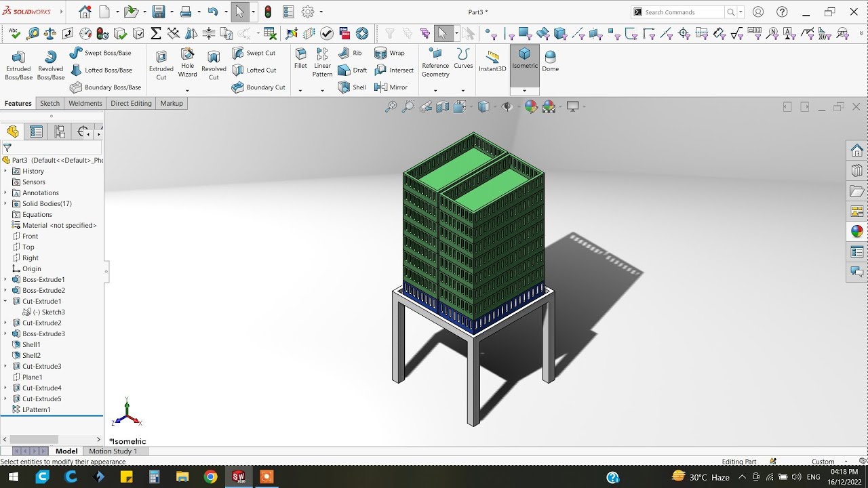Toggle Hide/Show Items eye icon
The width and height of the screenshot is (868, 488).
coord(507,106)
